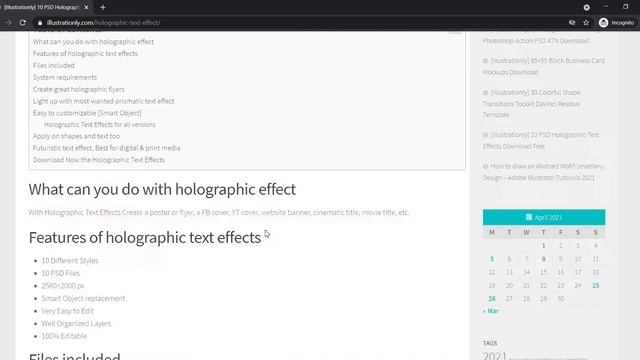Open the Incognito profile indicator
640x360 pixels.
(x=616, y=23)
